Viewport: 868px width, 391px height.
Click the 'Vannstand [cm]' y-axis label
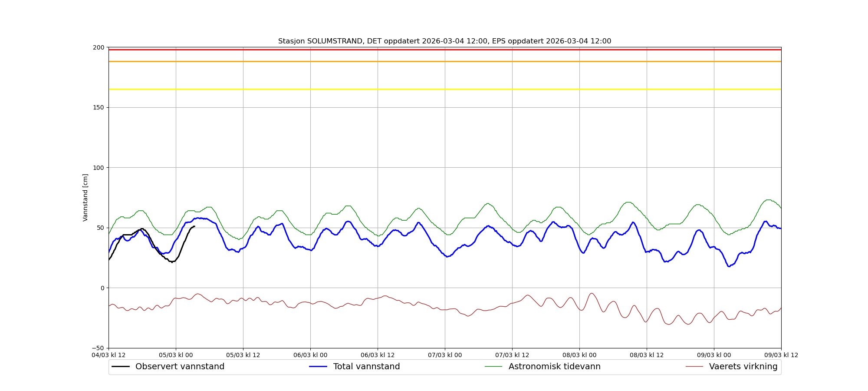tap(85, 198)
